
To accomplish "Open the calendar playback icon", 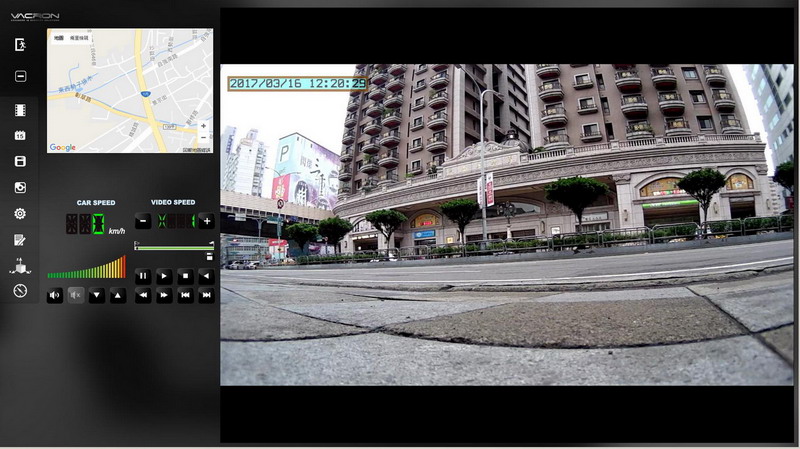I will [20, 135].
